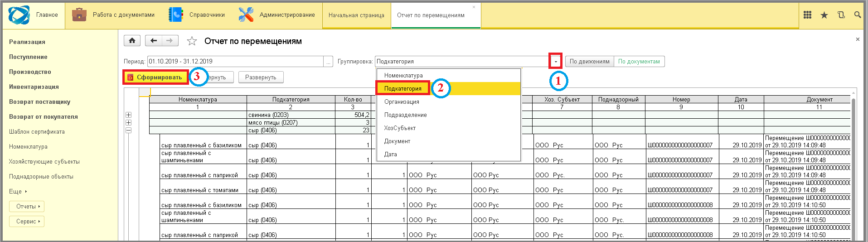This screenshot has height=242, width=868.
Task: Click the свинина (0203) quantity 504,2
Action: tap(353, 115)
